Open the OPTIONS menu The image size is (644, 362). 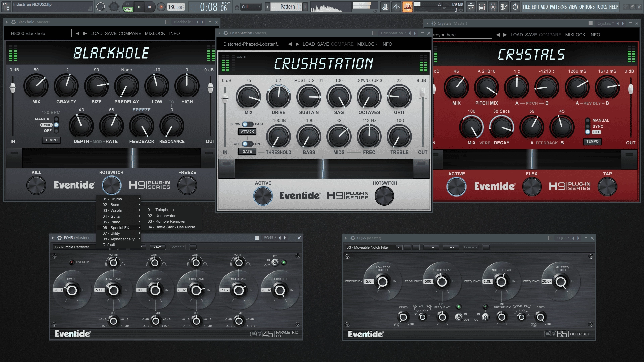[587, 7]
